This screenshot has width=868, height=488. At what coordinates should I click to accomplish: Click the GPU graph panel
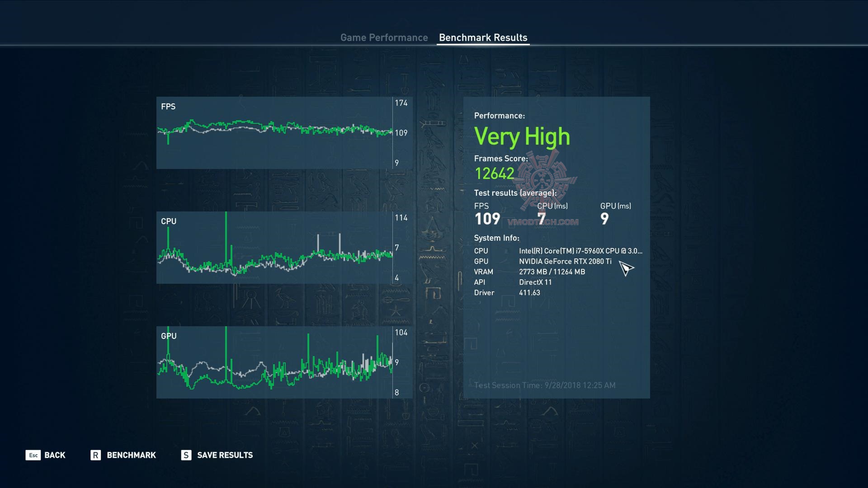pyautogui.click(x=274, y=362)
